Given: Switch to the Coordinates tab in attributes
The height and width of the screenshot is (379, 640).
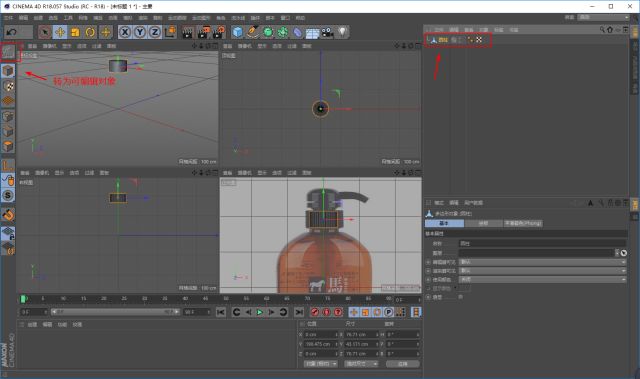Looking at the screenshot, I should point(483,223).
